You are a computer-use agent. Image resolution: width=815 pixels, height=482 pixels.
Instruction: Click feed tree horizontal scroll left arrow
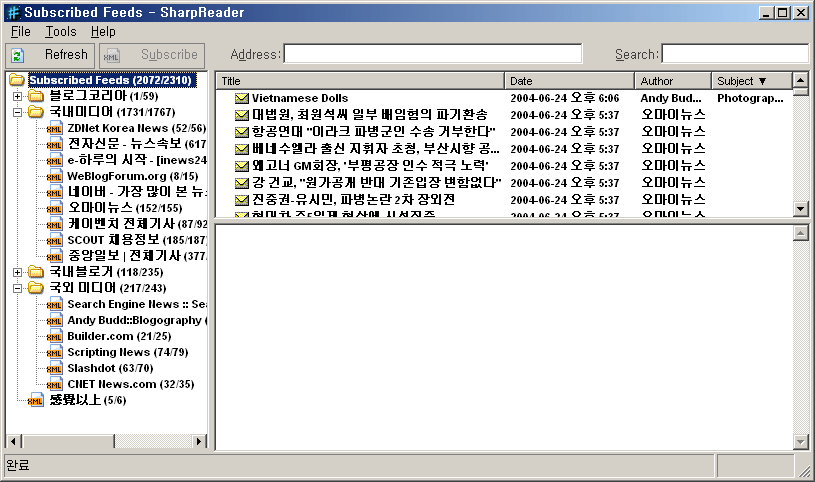[x=13, y=441]
